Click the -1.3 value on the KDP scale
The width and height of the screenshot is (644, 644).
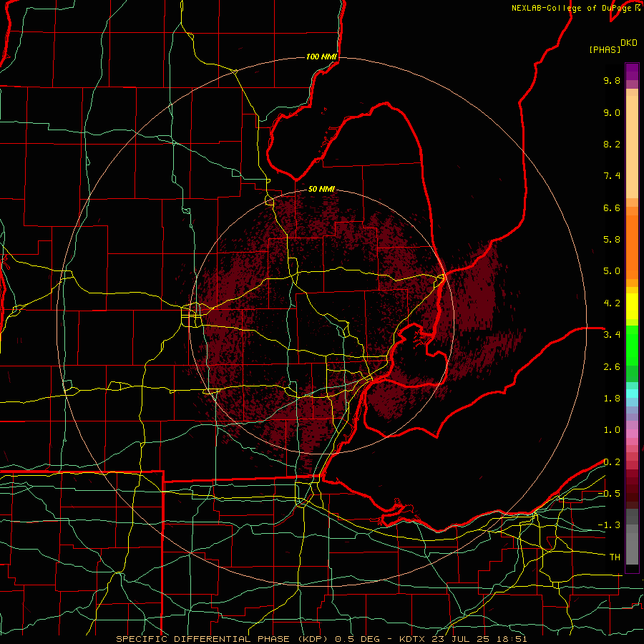tap(609, 525)
